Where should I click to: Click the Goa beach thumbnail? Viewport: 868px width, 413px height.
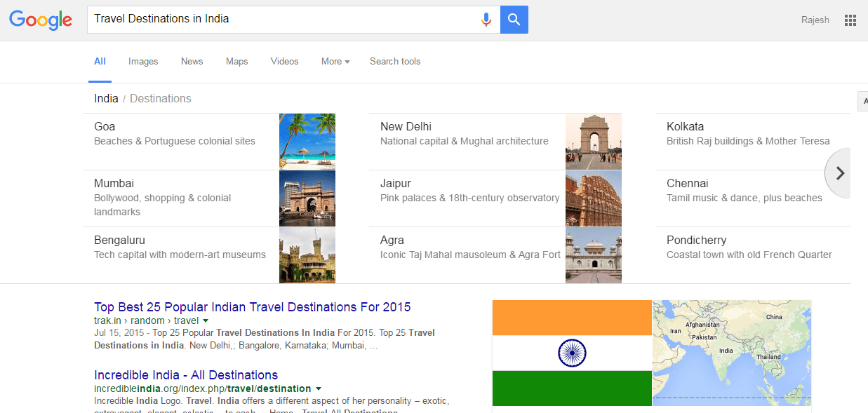307,142
